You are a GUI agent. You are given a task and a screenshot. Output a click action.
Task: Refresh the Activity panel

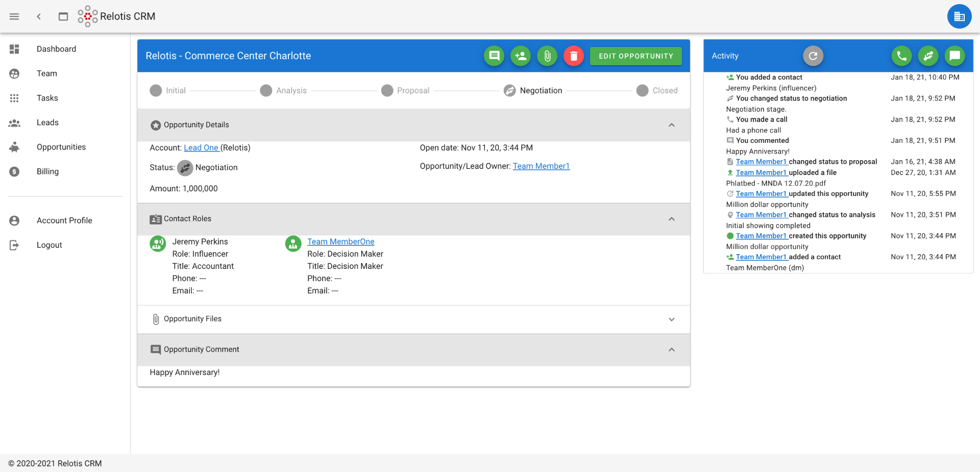(813, 56)
